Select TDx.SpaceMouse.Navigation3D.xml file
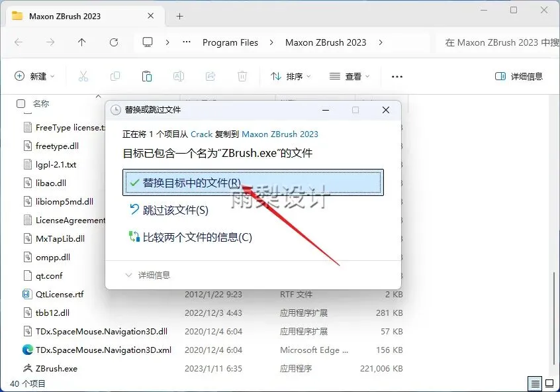Image resolution: width=560 pixels, height=392 pixels. [x=103, y=350]
